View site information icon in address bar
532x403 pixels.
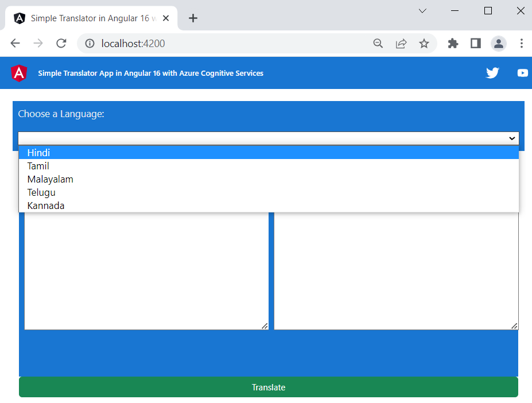click(90, 44)
